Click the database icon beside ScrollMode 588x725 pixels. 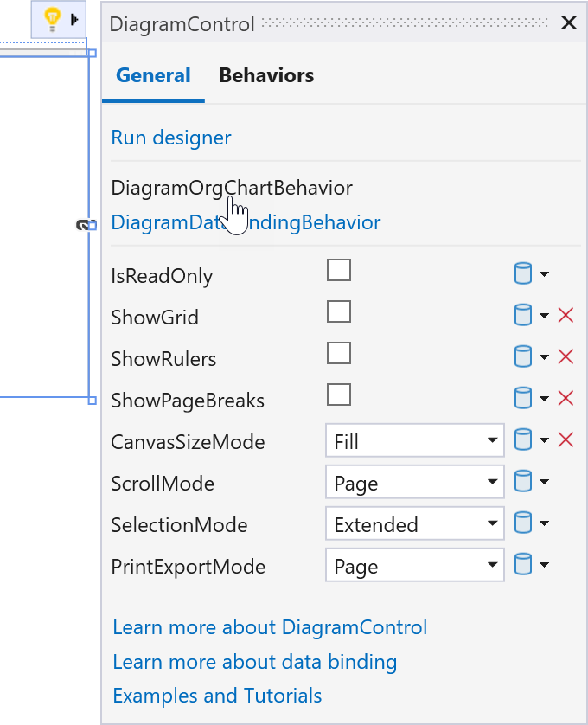[x=523, y=482]
